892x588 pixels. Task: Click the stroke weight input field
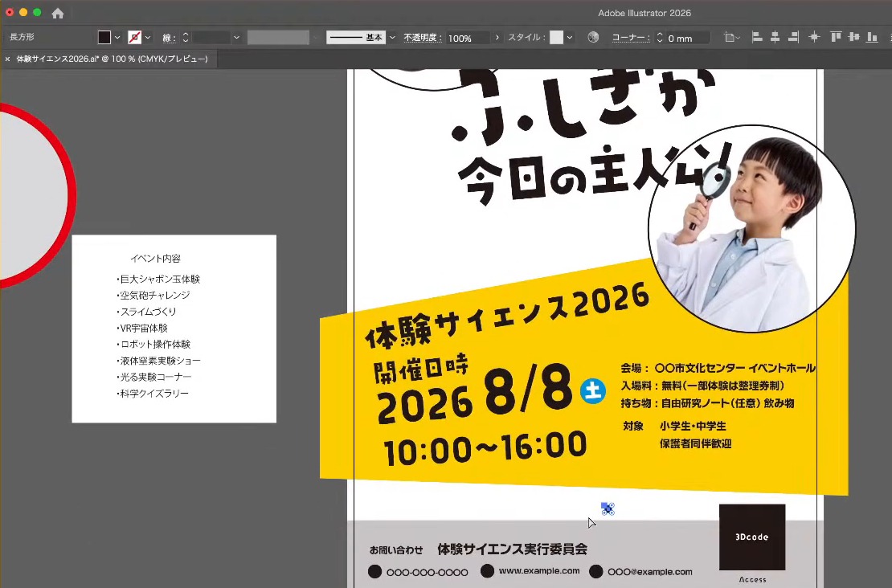(x=211, y=38)
